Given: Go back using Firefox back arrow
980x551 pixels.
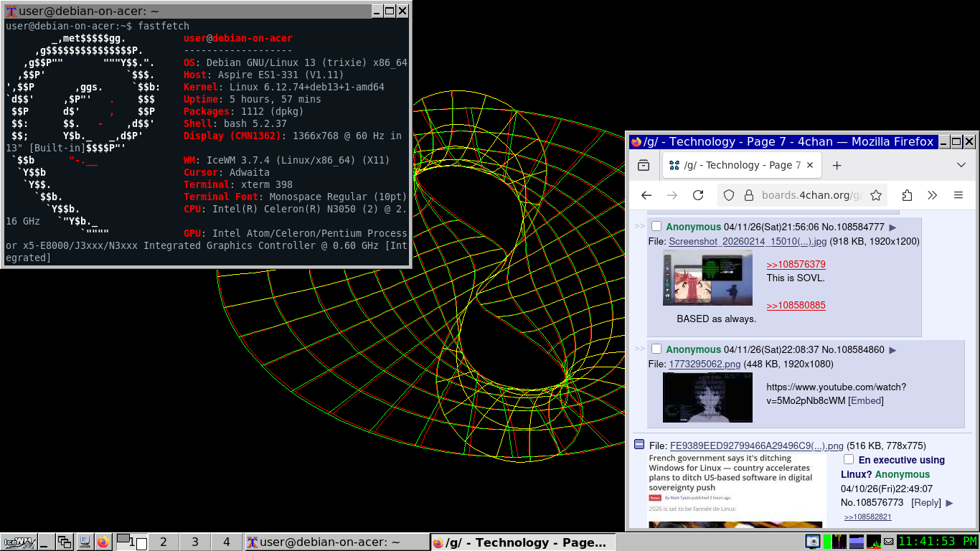Looking at the screenshot, I should click(x=646, y=195).
